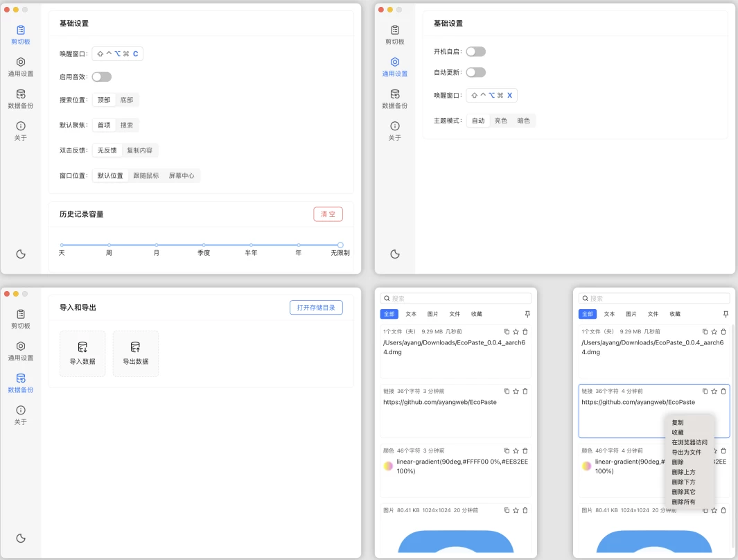Set 搜索位置 to 底部
Screen dimensions: 738x560
[x=126, y=100]
